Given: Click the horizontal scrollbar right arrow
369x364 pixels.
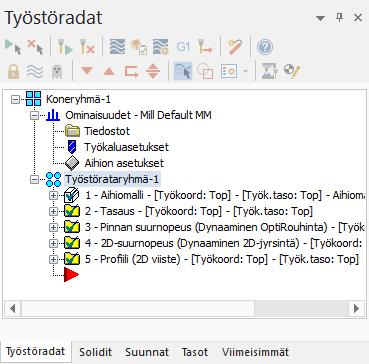Looking at the screenshot, I should (356, 308).
